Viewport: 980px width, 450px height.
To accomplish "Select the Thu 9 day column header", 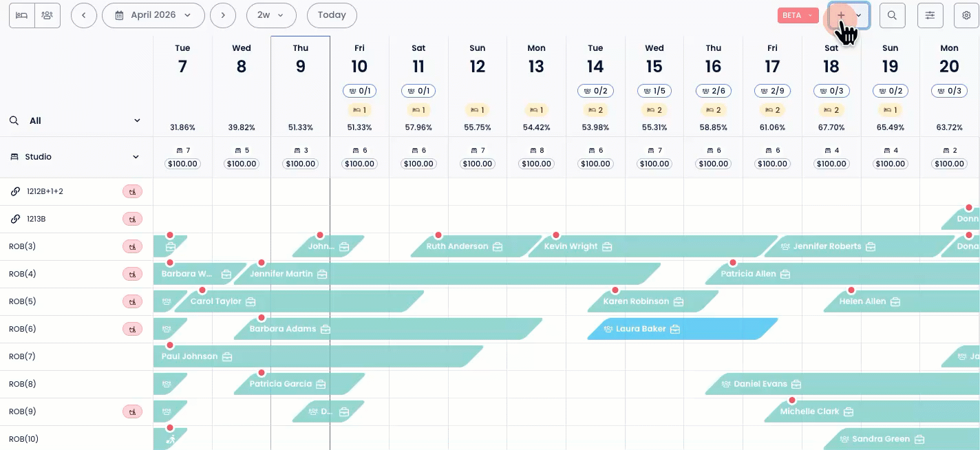I will tap(300, 60).
